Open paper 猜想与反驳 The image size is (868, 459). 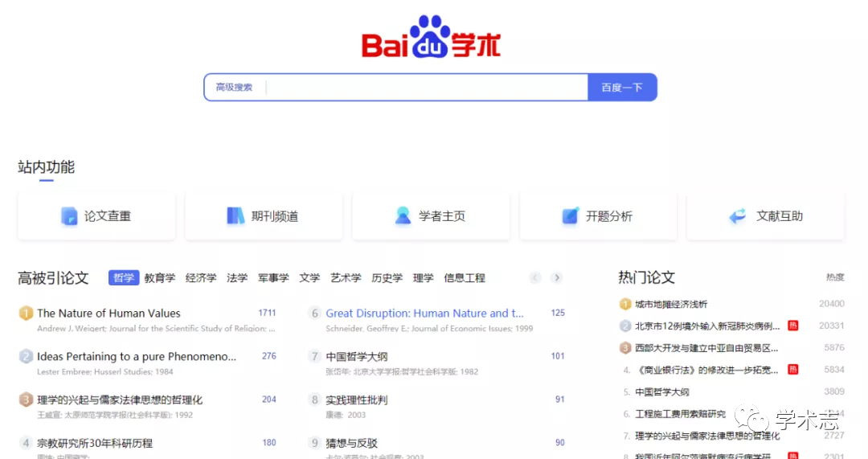[x=351, y=443]
